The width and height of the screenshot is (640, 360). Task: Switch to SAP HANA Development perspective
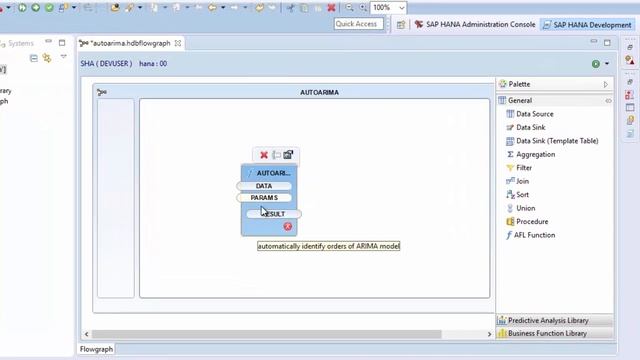[587, 25]
